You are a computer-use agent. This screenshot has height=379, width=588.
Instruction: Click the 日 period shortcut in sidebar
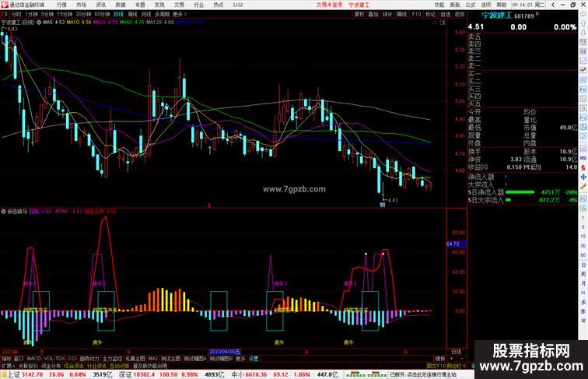click(583, 265)
